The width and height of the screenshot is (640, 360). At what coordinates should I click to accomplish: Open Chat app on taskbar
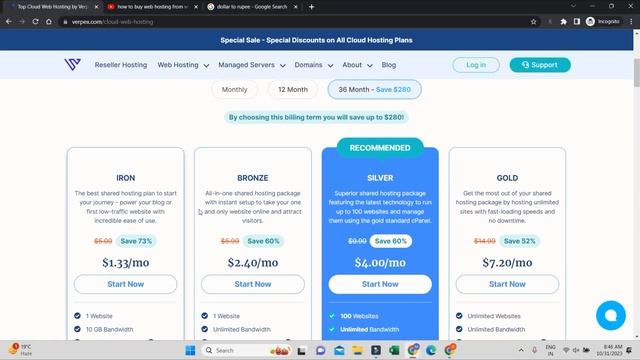(320, 350)
